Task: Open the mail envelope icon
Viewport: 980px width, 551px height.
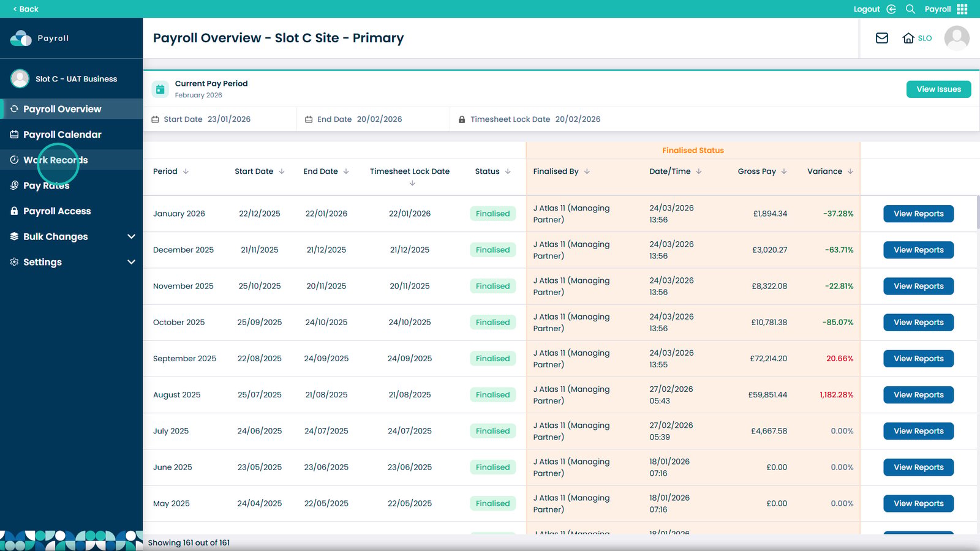Action: click(x=882, y=38)
